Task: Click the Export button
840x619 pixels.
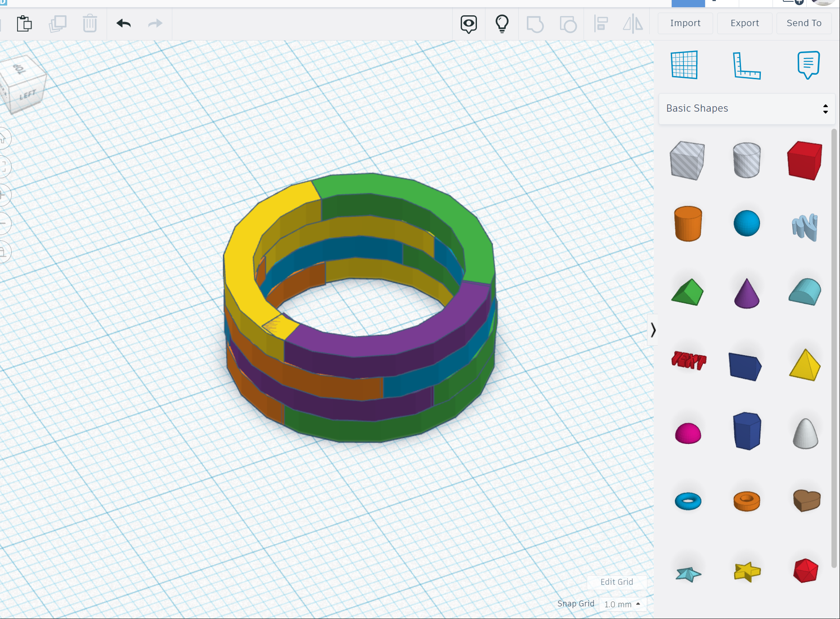Action: point(745,23)
